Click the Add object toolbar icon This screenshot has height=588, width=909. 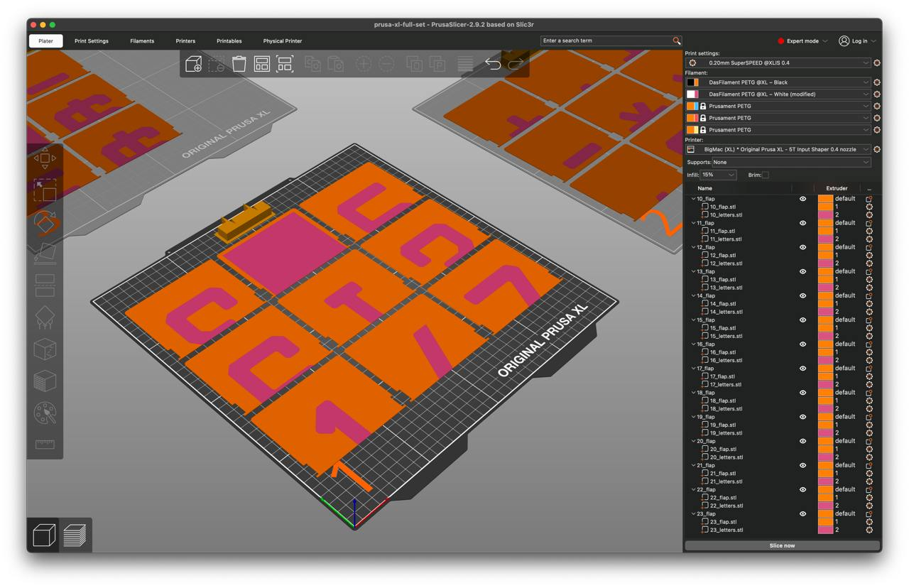coord(193,64)
